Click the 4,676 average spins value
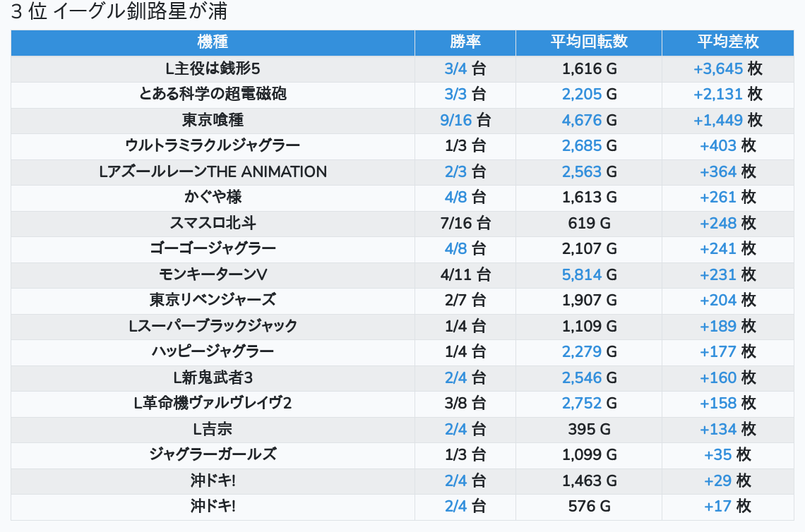Screen dimensions: 805x532 tap(582, 120)
